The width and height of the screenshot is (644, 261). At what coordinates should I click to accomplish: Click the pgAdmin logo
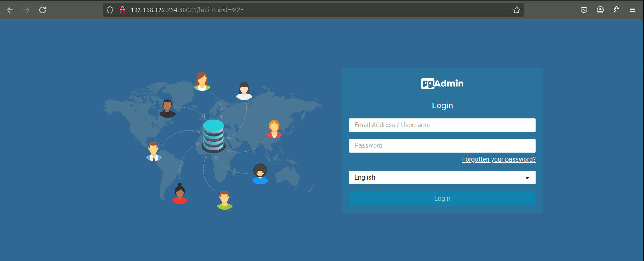click(x=442, y=84)
